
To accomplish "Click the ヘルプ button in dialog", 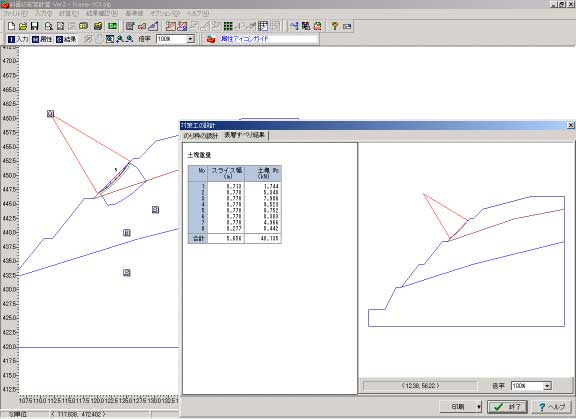I will click(x=551, y=407).
